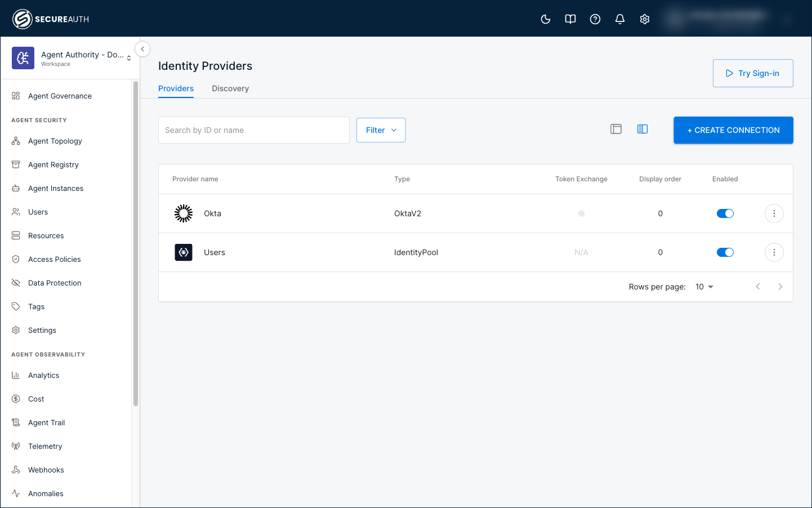Click the Agent Governance icon

point(16,96)
